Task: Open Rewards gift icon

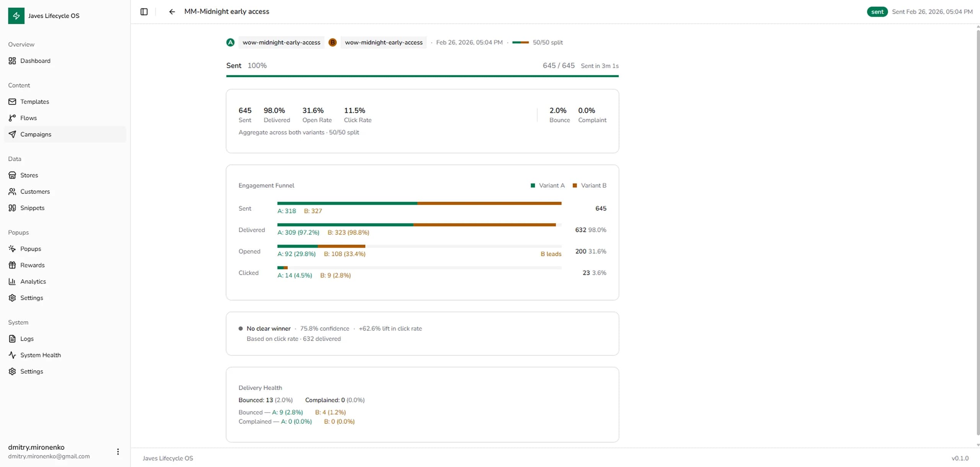Action: [x=12, y=265]
